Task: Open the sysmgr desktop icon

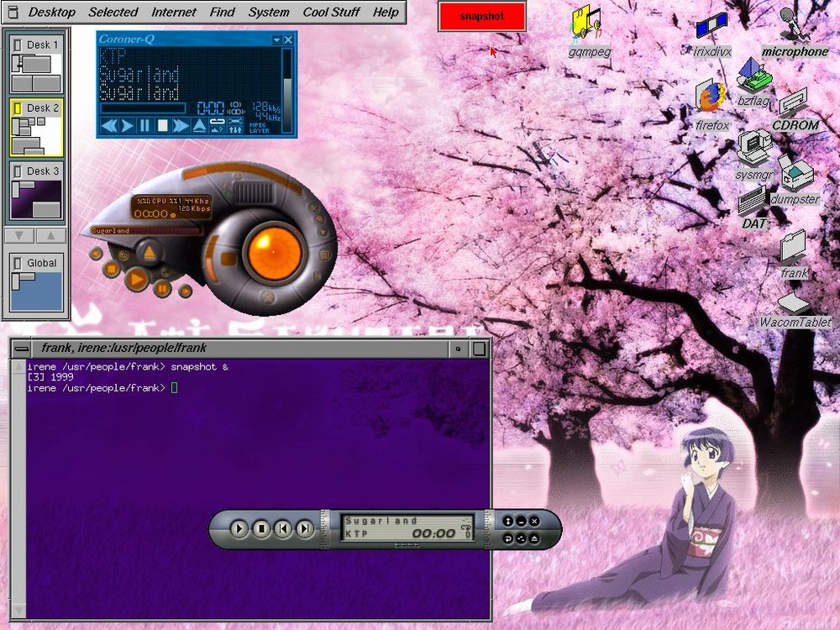Action: tap(754, 156)
